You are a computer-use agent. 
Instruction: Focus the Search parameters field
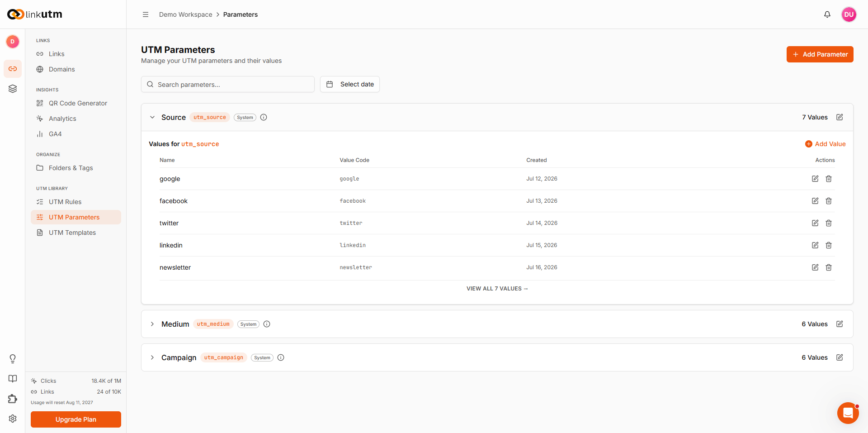coord(228,84)
